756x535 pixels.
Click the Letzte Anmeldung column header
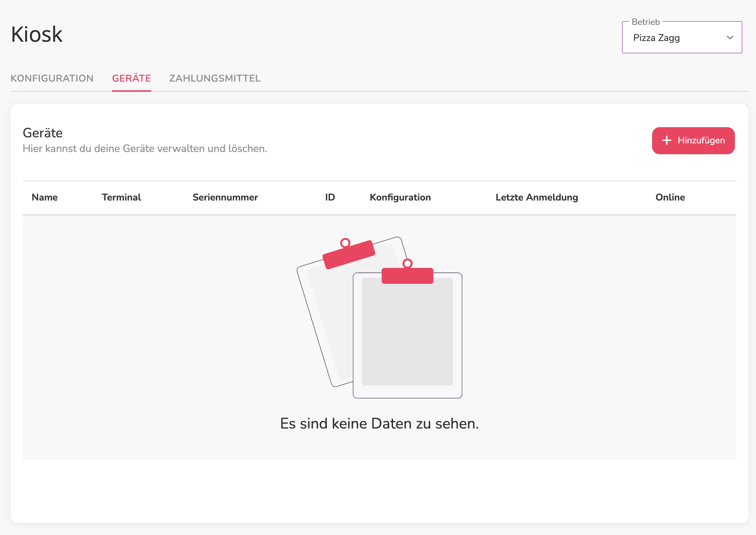(x=537, y=197)
